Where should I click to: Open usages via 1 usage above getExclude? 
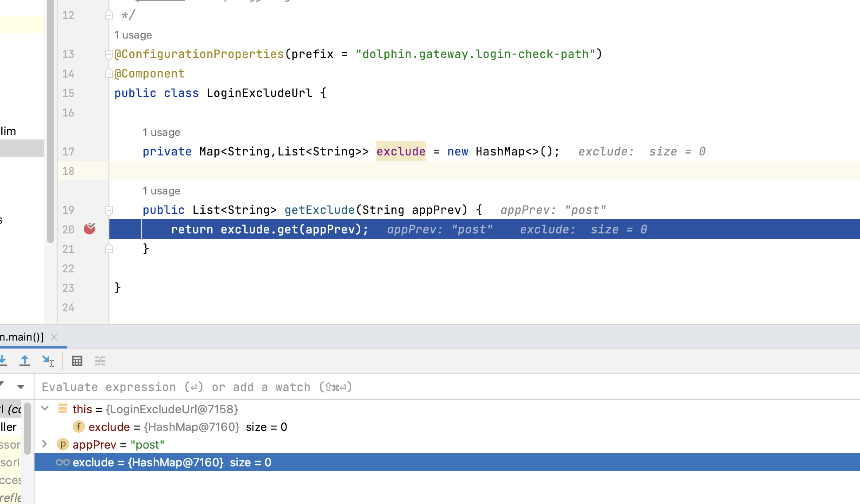tap(161, 190)
